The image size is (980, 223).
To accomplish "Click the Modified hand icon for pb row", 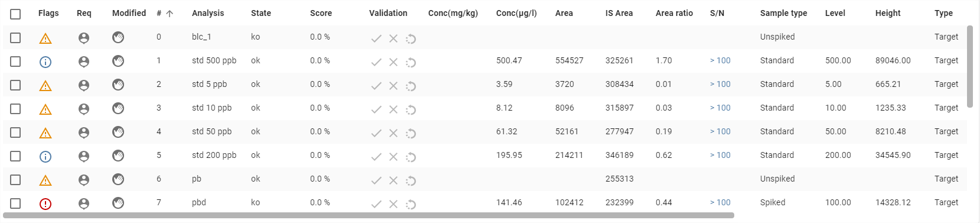I will [118, 179].
